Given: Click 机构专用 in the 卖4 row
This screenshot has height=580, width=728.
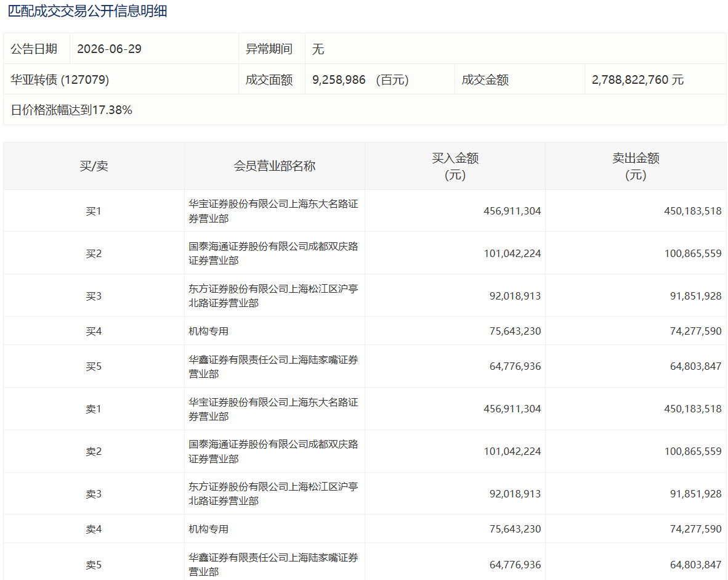Looking at the screenshot, I should pos(208,529).
